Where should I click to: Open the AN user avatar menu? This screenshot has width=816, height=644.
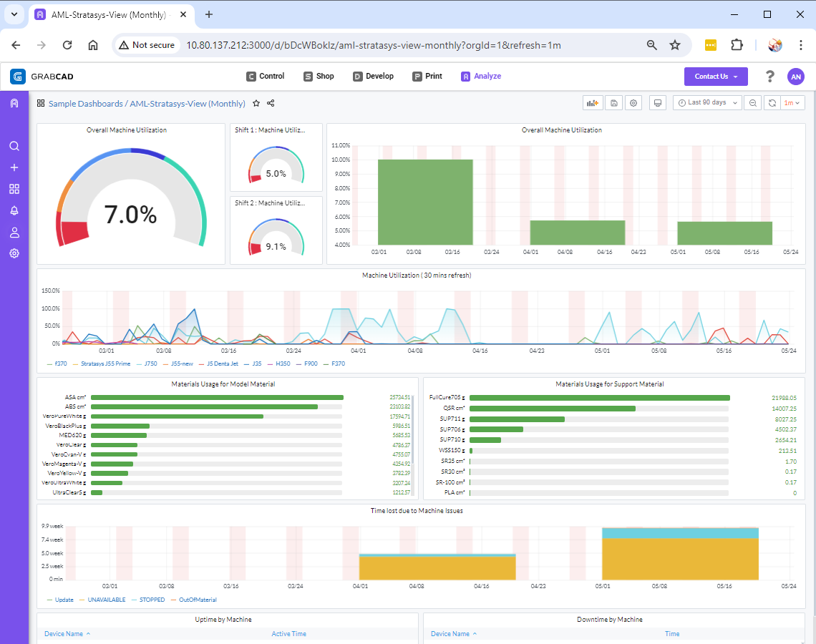pyautogui.click(x=796, y=77)
